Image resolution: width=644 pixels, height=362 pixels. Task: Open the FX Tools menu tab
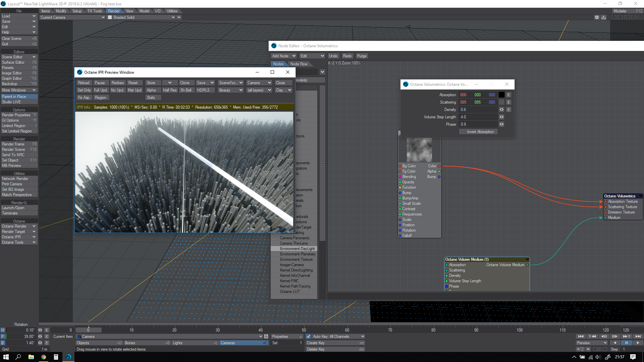pos(95,11)
